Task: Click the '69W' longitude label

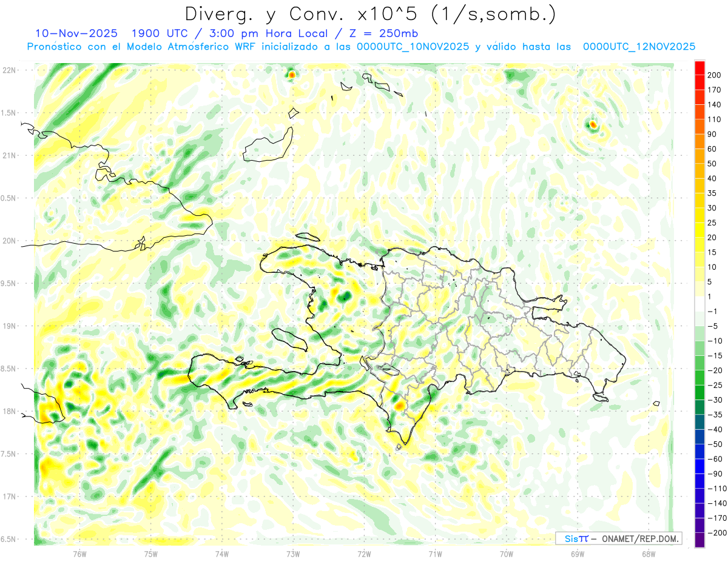Action: point(578,554)
